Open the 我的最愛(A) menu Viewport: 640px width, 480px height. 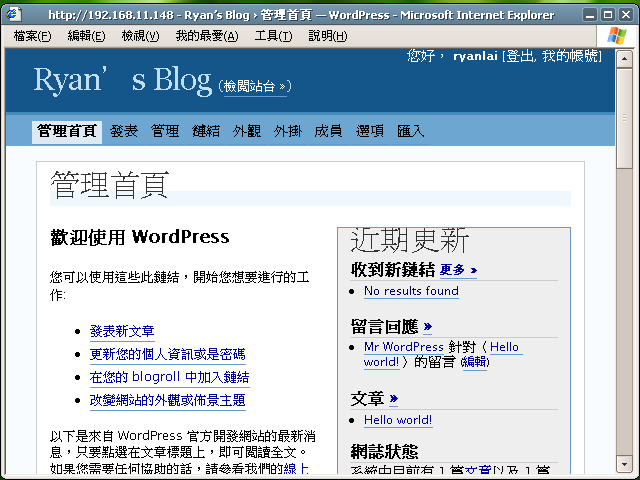[207, 36]
